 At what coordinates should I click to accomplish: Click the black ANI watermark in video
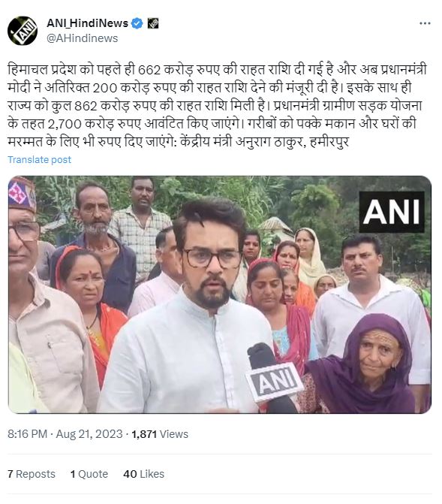coord(392,212)
